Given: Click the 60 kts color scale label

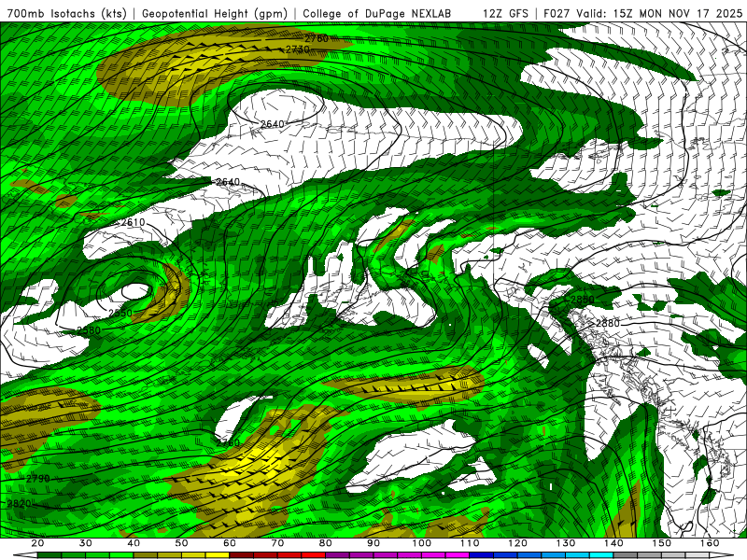Looking at the screenshot, I should click(230, 543).
